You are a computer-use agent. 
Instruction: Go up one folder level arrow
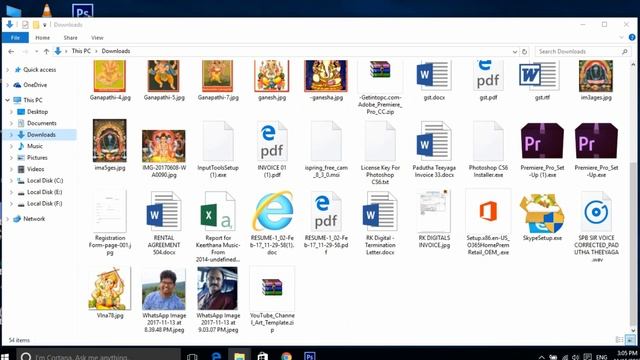click(46, 51)
